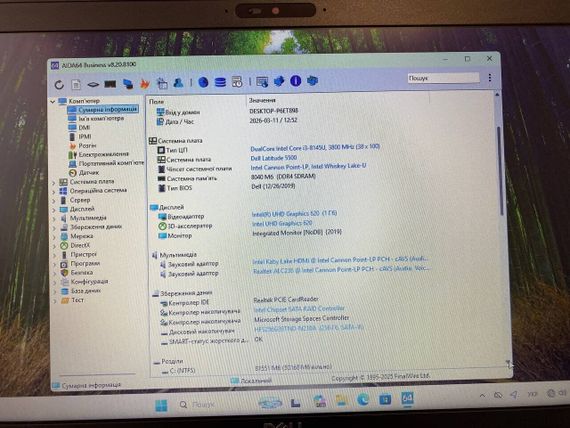Image resolution: width=570 pixels, height=428 pixels.
Task: Open Microsoft Edge from the taskbar
Action: 363,400
